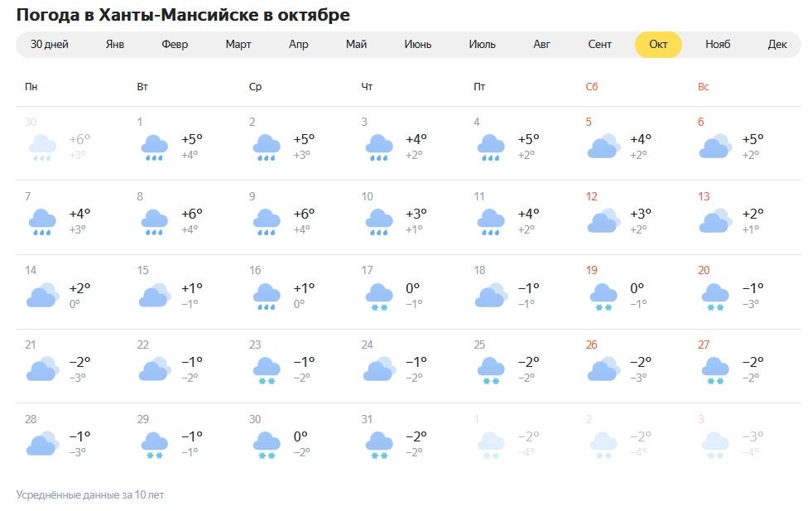Switch to the 30 дней tab
Image resolution: width=812 pixels, height=511 pixels.
click(50, 45)
